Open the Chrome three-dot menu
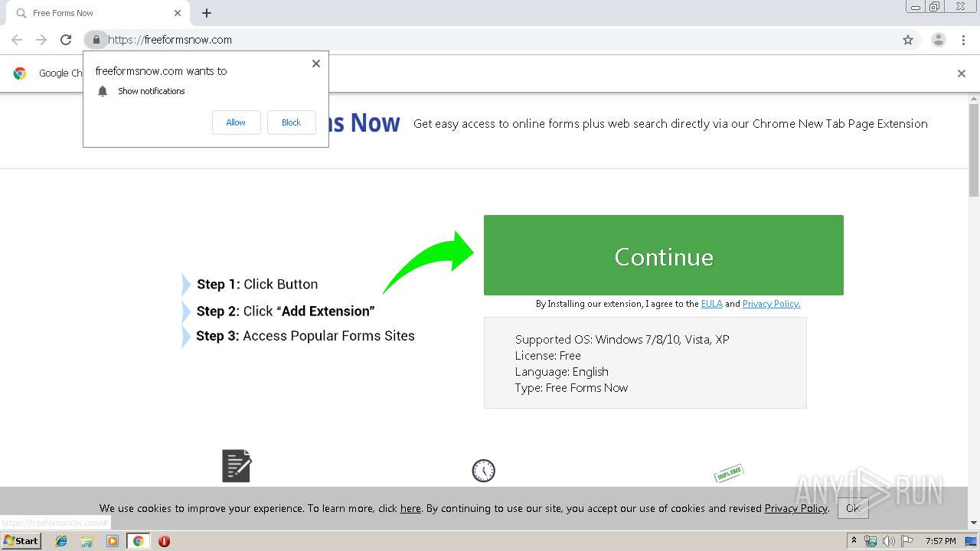The height and width of the screenshot is (551, 980). pyautogui.click(x=963, y=40)
